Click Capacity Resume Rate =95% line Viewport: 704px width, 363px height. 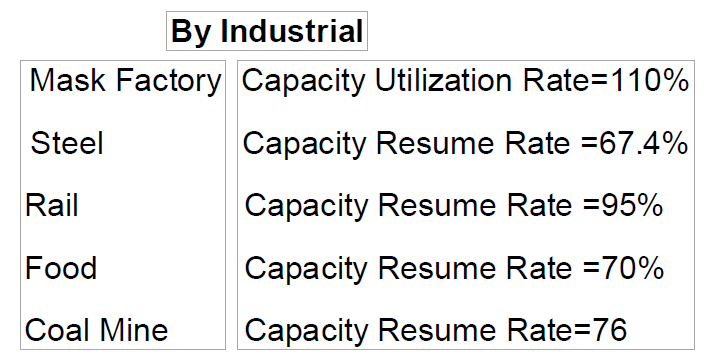454,206
